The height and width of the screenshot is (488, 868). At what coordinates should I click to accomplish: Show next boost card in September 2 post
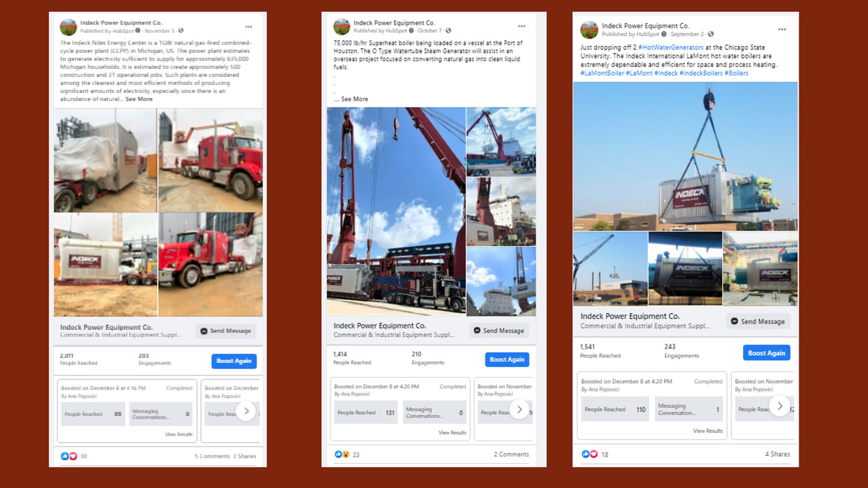tap(779, 406)
